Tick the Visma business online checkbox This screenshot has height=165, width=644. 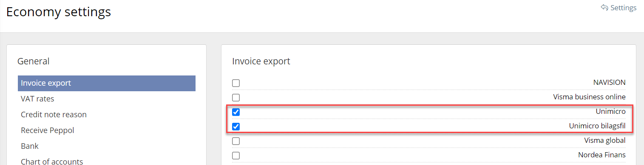[x=236, y=97]
